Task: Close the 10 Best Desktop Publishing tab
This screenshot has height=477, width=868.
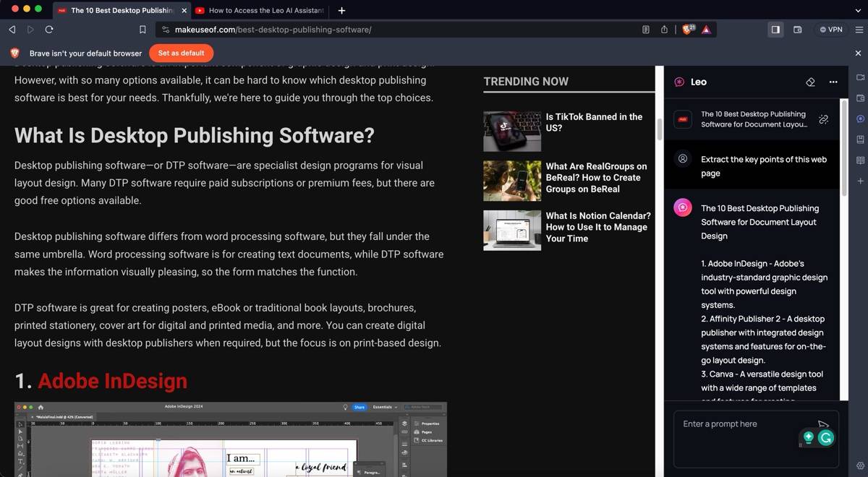Action: pyautogui.click(x=184, y=10)
